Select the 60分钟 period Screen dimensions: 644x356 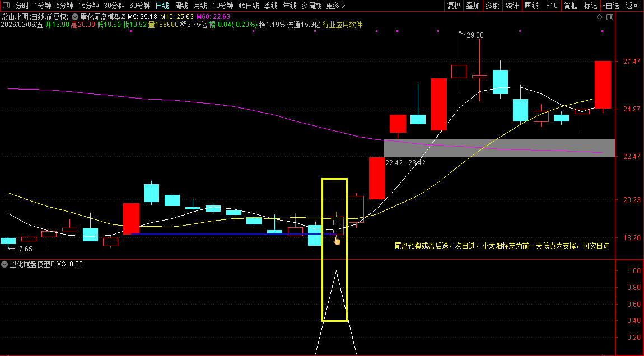139,6
